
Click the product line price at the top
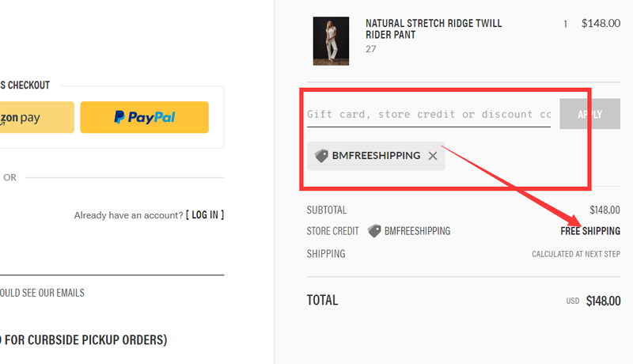[601, 24]
